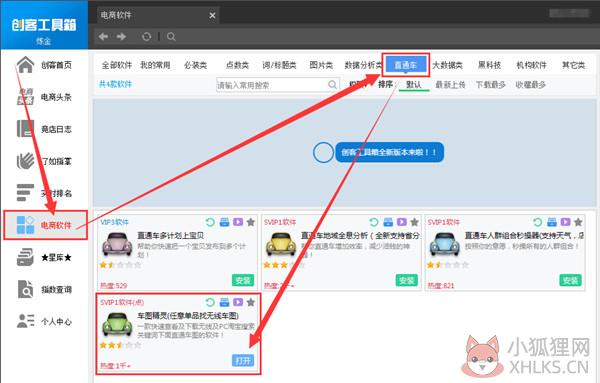Click the pink car thumbnail of 直通车多计划上宝贝

[117, 244]
